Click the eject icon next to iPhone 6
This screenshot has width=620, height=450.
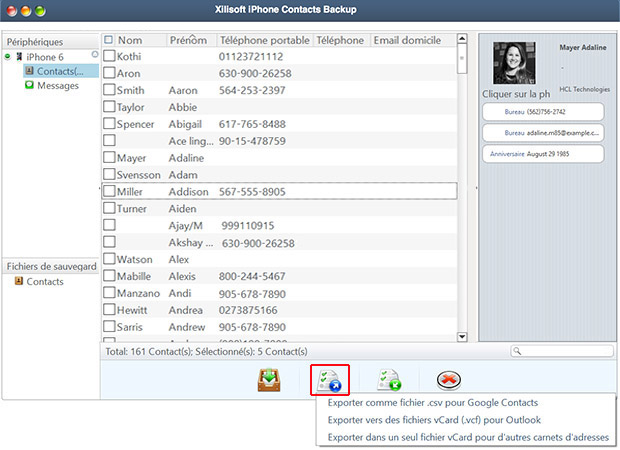(95, 54)
